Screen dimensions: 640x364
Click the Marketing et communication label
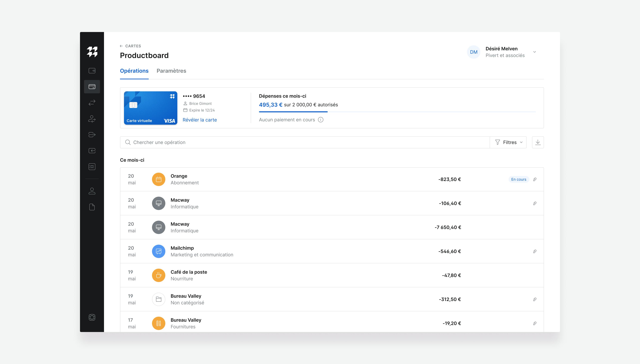[202, 255]
